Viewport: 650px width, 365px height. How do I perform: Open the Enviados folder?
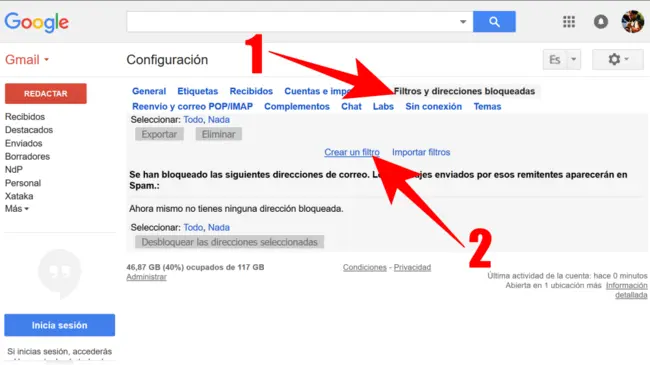point(24,144)
